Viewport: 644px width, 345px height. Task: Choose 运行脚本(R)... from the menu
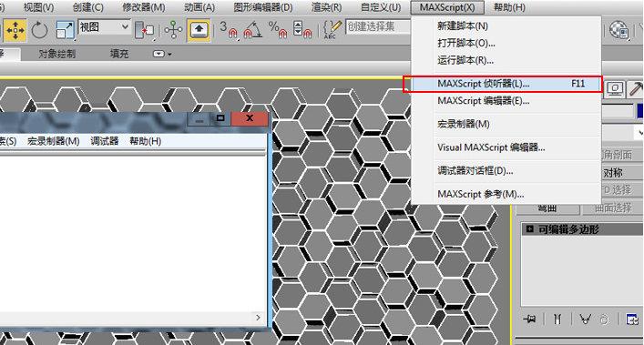pyautogui.click(x=506, y=60)
